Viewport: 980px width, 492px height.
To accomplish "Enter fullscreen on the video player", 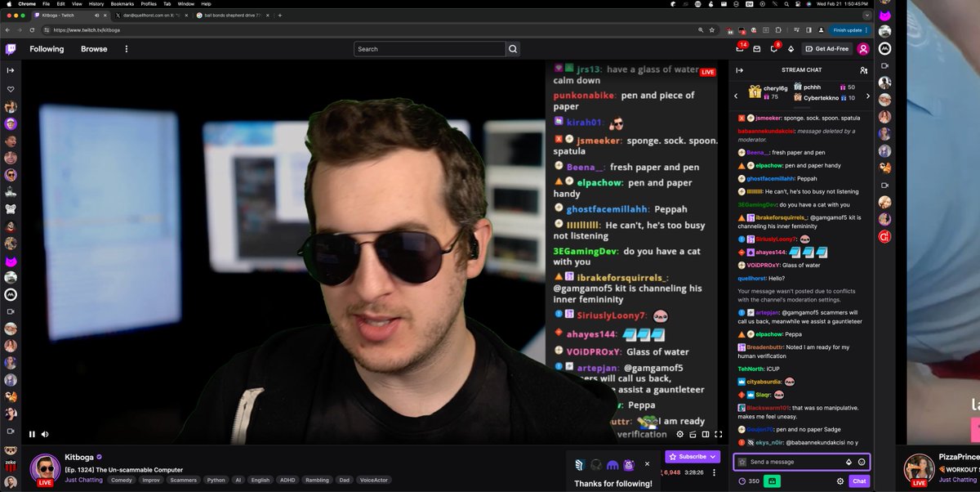I will 719,434.
